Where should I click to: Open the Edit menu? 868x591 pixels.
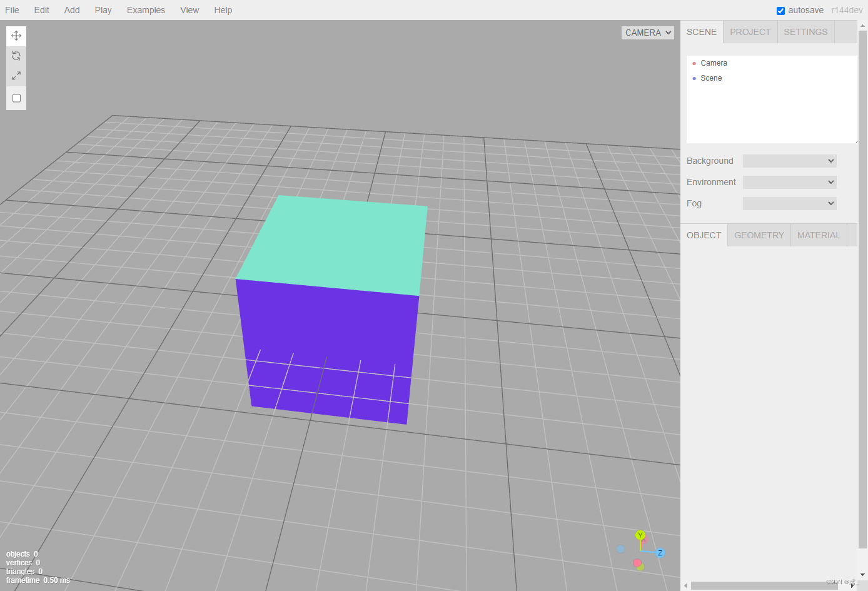(x=42, y=10)
